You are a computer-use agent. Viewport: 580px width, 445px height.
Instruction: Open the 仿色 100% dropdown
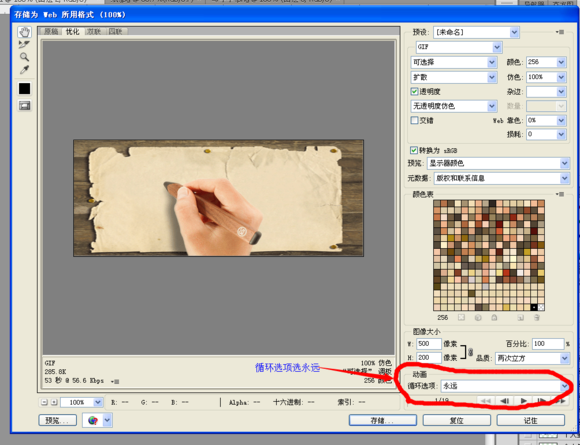[546, 77]
